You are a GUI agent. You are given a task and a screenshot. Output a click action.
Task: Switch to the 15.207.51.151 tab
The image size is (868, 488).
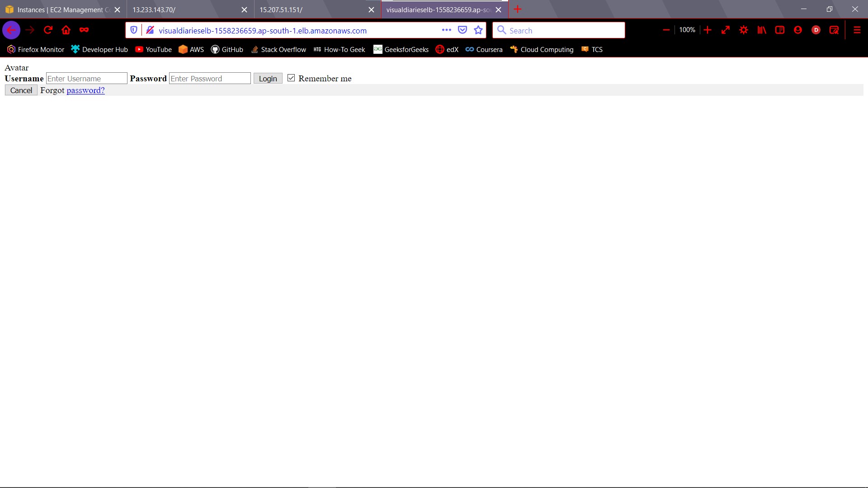pos(307,9)
